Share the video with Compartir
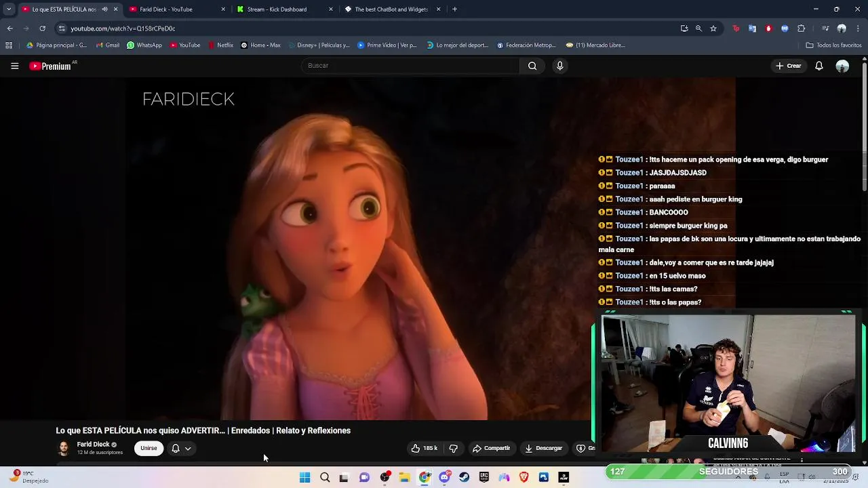The image size is (868, 488). coord(491,448)
